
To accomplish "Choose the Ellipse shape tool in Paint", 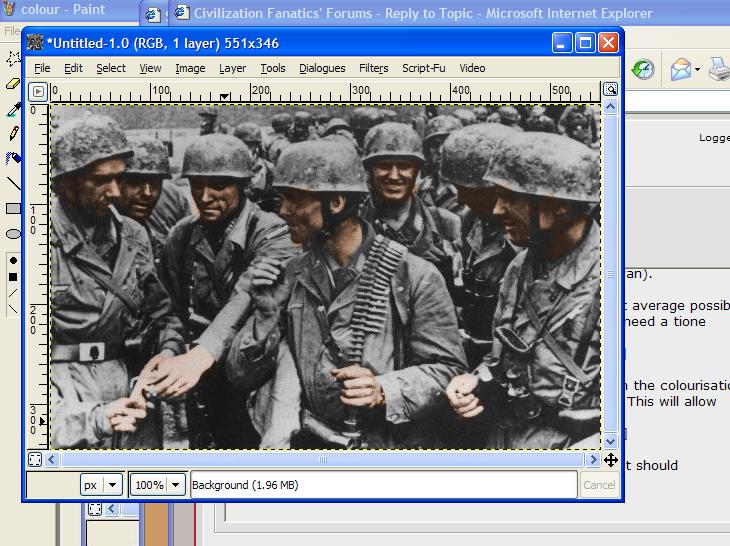I will point(14,233).
